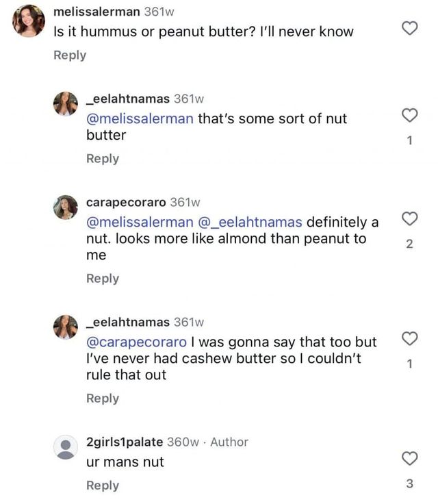Like _eelahtnamas's 'some sort of nut butter' reply
The image size is (438, 504).
[409, 114]
